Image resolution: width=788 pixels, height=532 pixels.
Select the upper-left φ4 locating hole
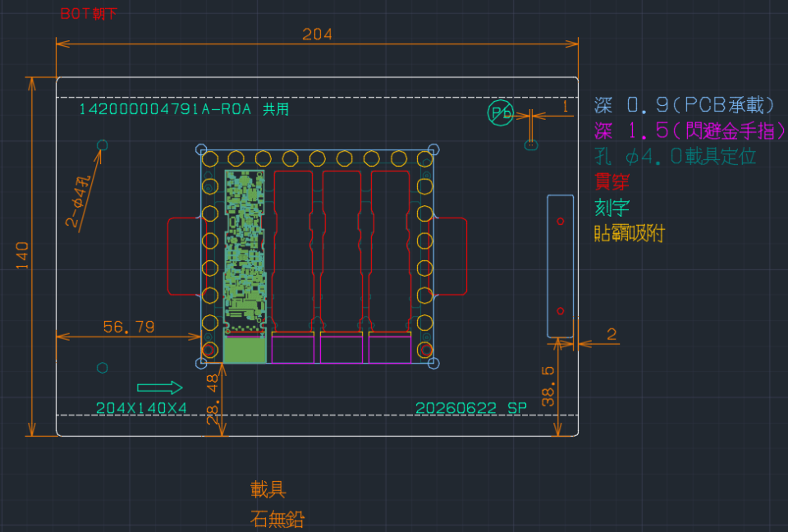pyautogui.click(x=102, y=145)
